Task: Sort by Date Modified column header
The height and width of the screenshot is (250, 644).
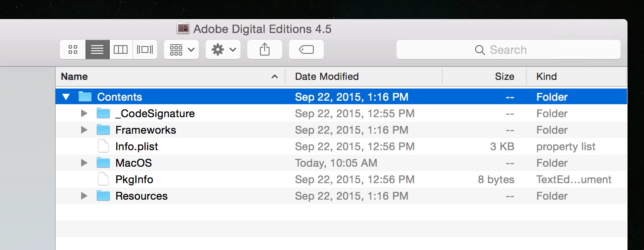Action: point(327,76)
